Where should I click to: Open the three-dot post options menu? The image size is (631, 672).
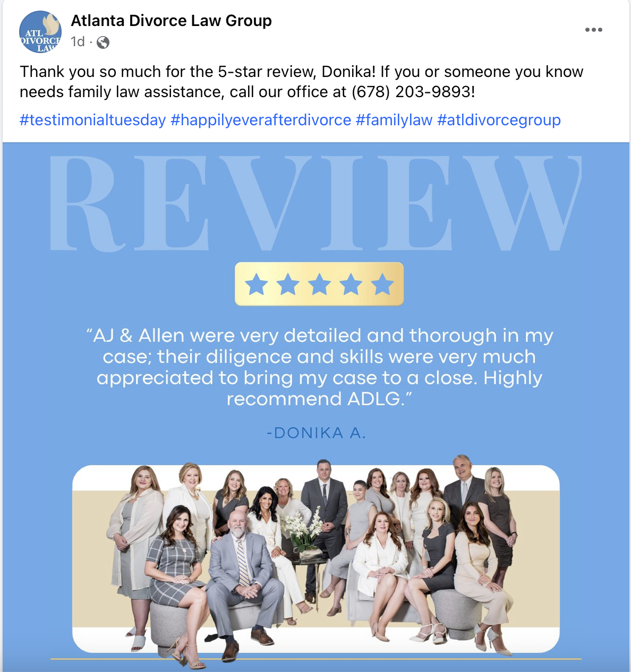[x=593, y=30]
